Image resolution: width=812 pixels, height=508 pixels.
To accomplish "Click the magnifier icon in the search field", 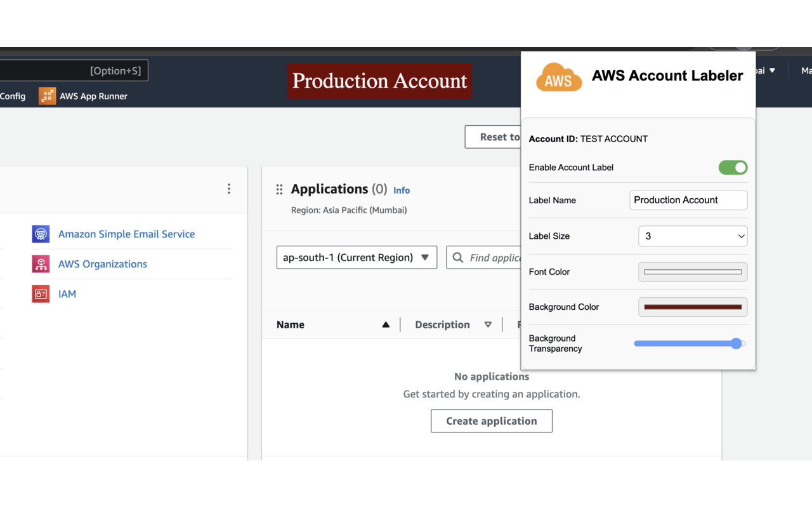I will [x=459, y=257].
